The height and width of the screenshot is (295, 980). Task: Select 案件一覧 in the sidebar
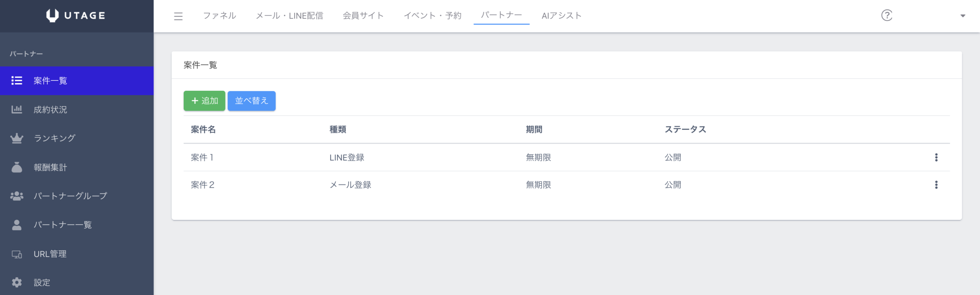pos(50,81)
